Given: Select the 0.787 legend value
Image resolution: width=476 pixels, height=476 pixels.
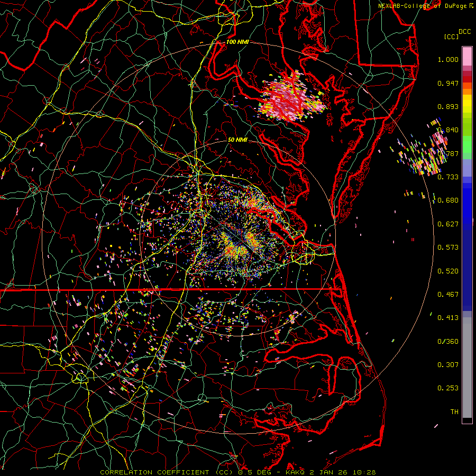Looking at the screenshot, I should (448, 153).
